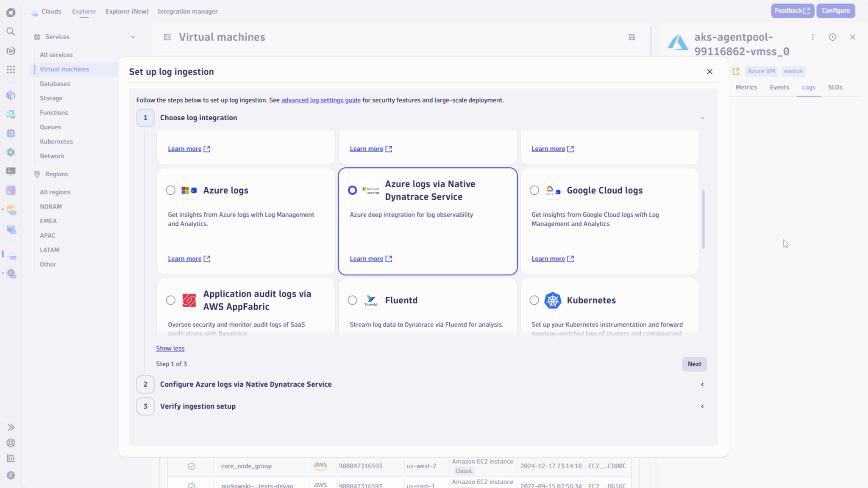The image size is (868, 488).
Task: Open the advanced log settings guide link
Action: 320,100
